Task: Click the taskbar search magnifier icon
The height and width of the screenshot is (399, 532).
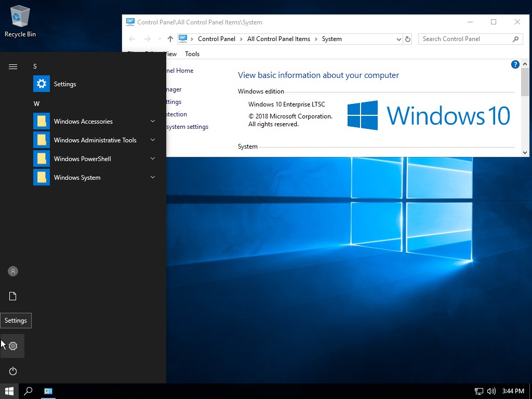Action: coord(29,391)
